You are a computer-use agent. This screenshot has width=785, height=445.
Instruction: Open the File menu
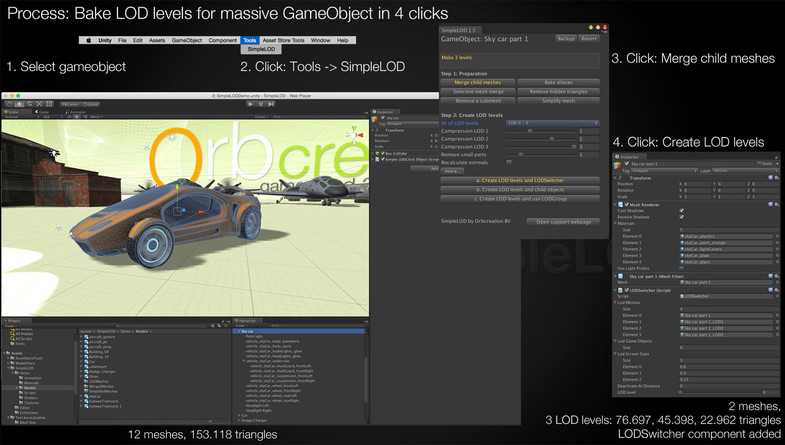pos(122,41)
